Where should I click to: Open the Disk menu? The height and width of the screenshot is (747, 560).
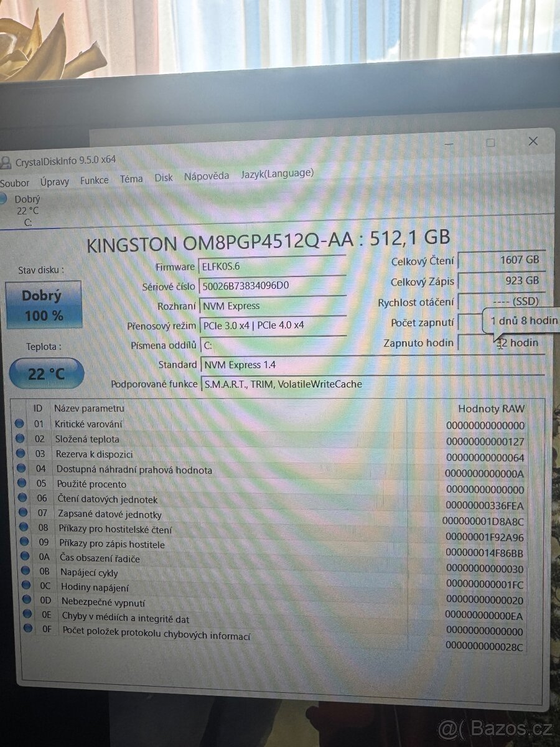click(x=164, y=177)
